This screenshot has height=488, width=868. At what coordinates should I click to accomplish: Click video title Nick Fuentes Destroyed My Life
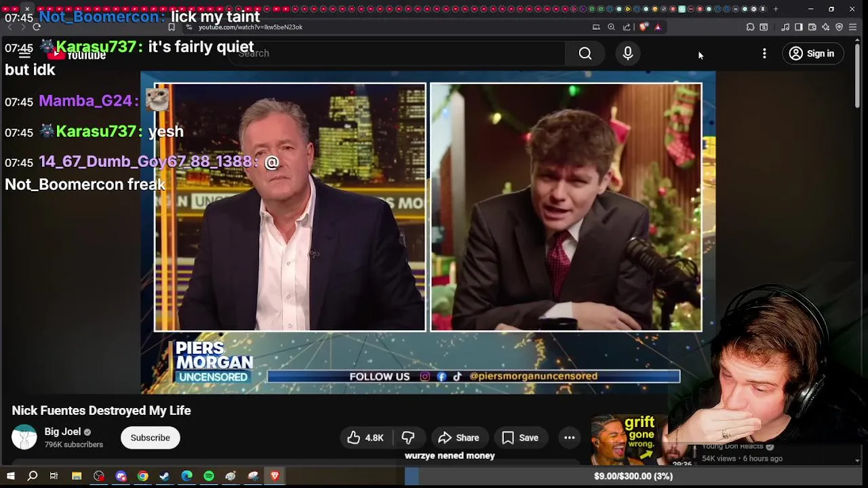[101, 411]
